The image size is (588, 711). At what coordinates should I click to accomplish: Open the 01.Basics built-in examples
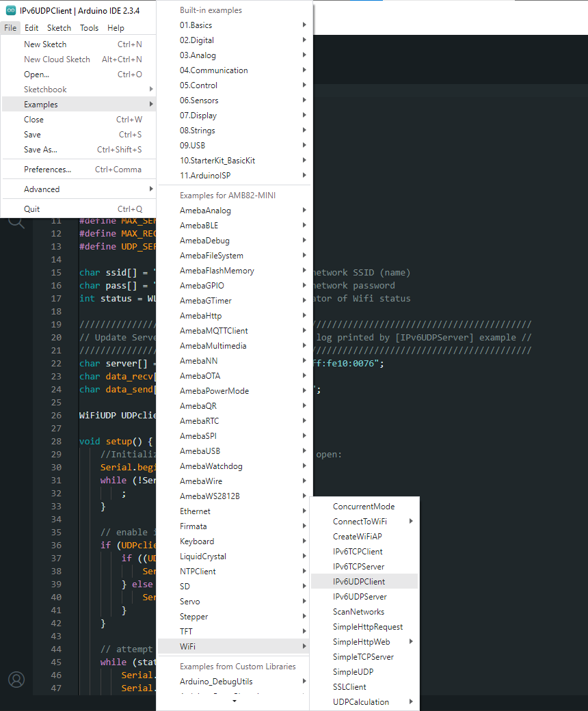[196, 25]
